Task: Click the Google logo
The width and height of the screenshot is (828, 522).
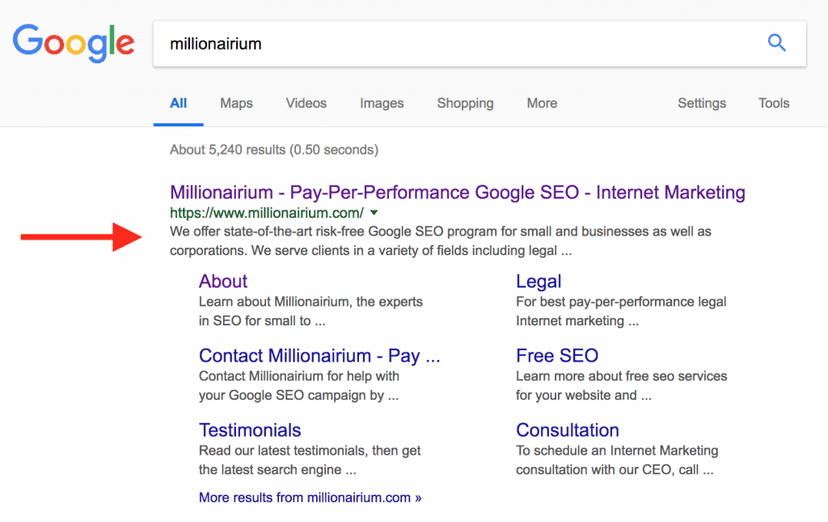Action: tap(73, 43)
